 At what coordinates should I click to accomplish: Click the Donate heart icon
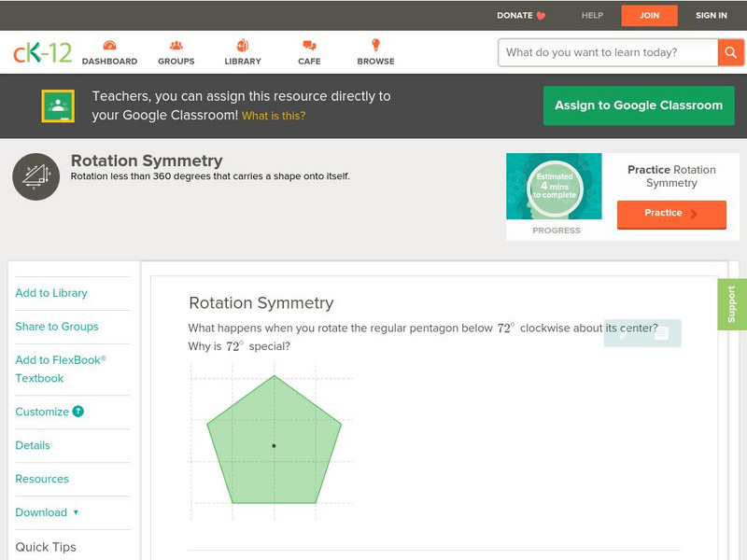tap(541, 16)
